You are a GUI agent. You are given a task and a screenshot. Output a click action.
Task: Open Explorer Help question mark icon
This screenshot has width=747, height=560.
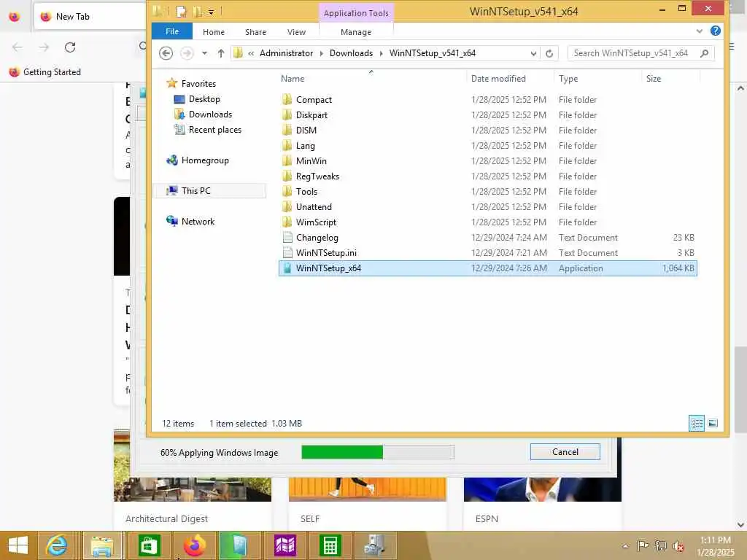(715, 31)
